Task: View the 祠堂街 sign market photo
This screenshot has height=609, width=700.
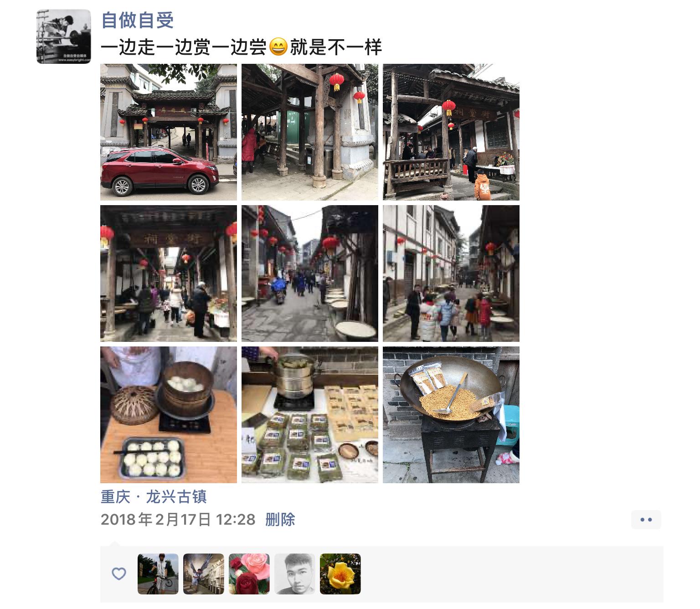Action: (169, 274)
